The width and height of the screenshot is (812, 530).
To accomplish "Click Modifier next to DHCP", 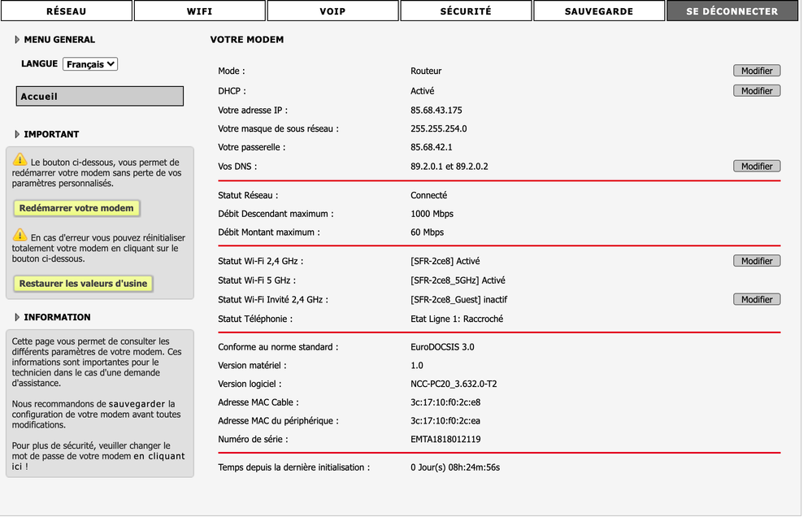I will click(756, 91).
